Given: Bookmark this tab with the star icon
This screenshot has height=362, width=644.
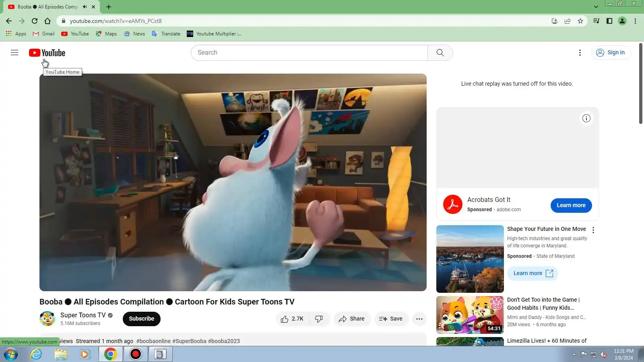Looking at the screenshot, I should click(x=580, y=21).
